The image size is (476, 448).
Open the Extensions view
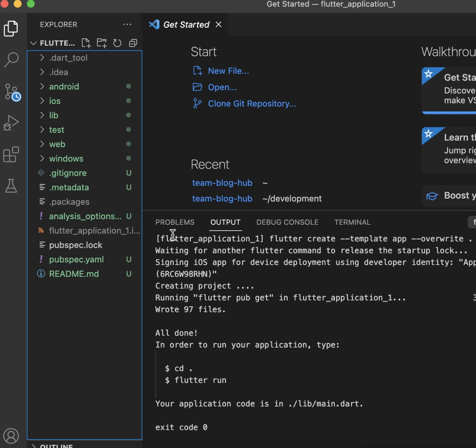pos(11,155)
